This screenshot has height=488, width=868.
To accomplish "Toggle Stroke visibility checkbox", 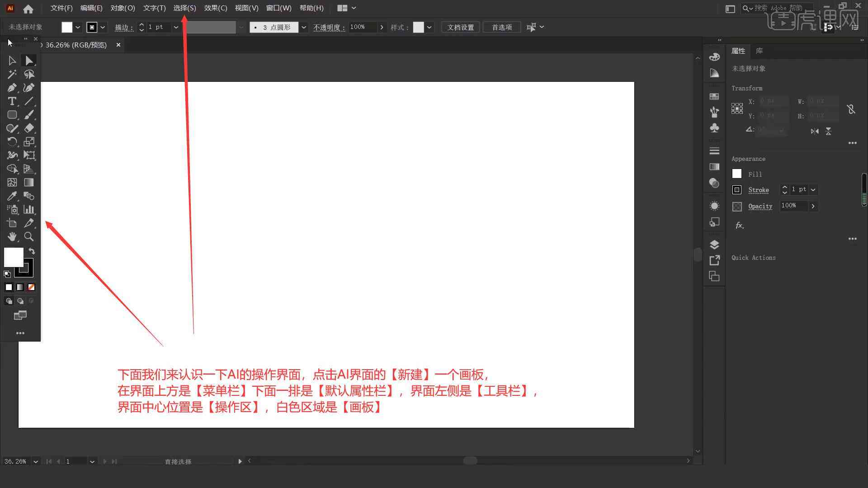I will [x=737, y=189].
